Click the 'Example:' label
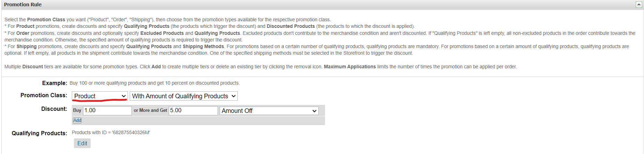This screenshot has width=644, height=154. 54,83
